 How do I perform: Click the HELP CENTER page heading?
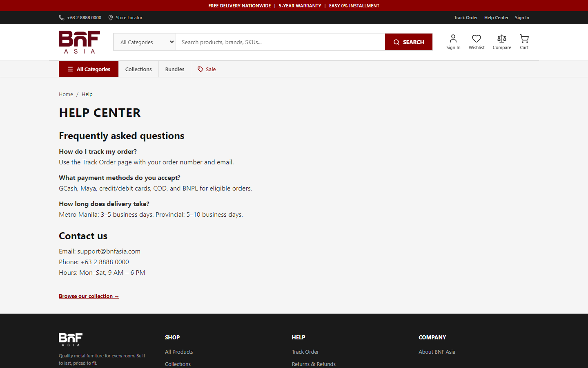tap(100, 112)
